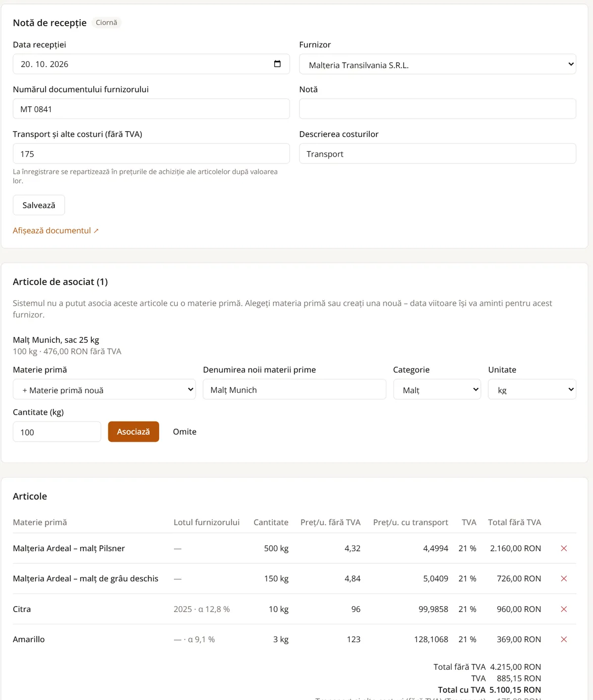Expand the Materie primă dropdown
Screen dimensions: 593x700
(104, 389)
